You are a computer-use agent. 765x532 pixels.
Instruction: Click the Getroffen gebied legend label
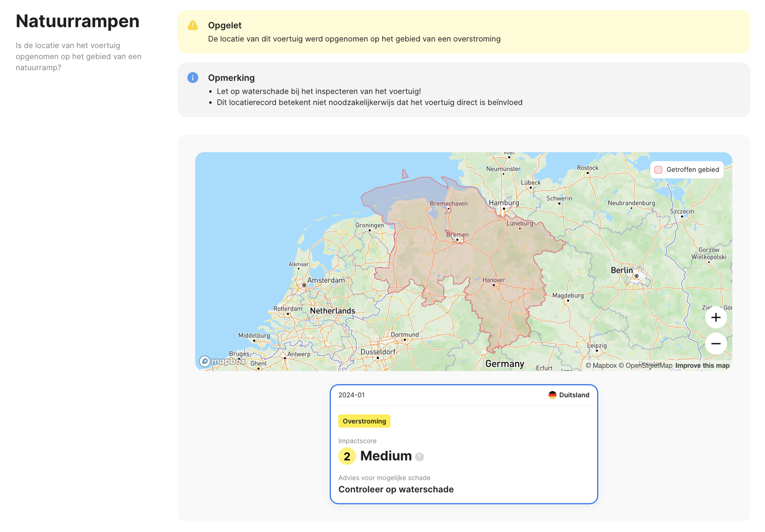(692, 169)
